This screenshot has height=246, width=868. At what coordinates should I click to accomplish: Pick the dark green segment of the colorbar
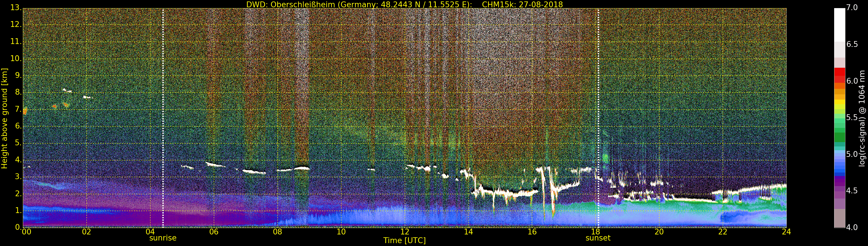839,137
